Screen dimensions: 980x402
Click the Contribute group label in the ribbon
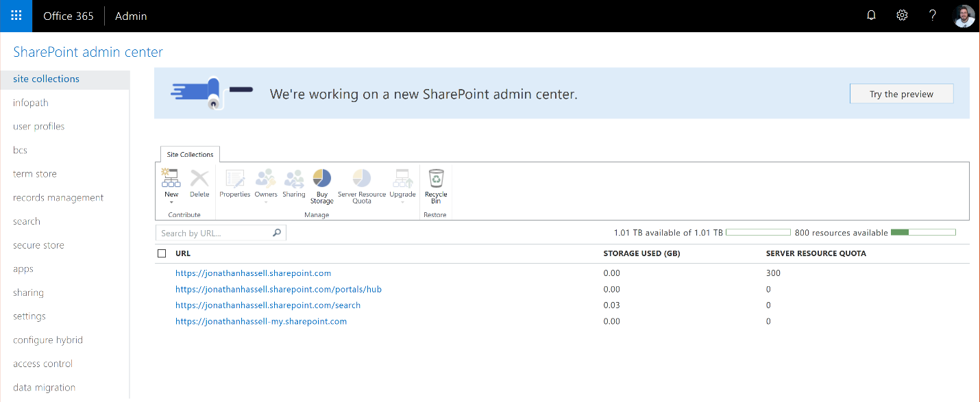point(184,215)
